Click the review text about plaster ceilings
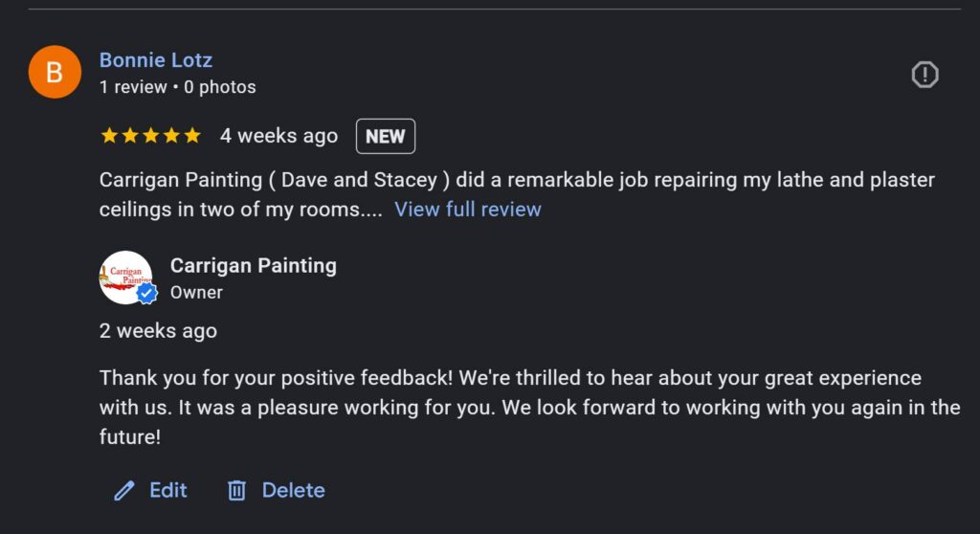This screenshot has width=980, height=534. tap(517, 181)
